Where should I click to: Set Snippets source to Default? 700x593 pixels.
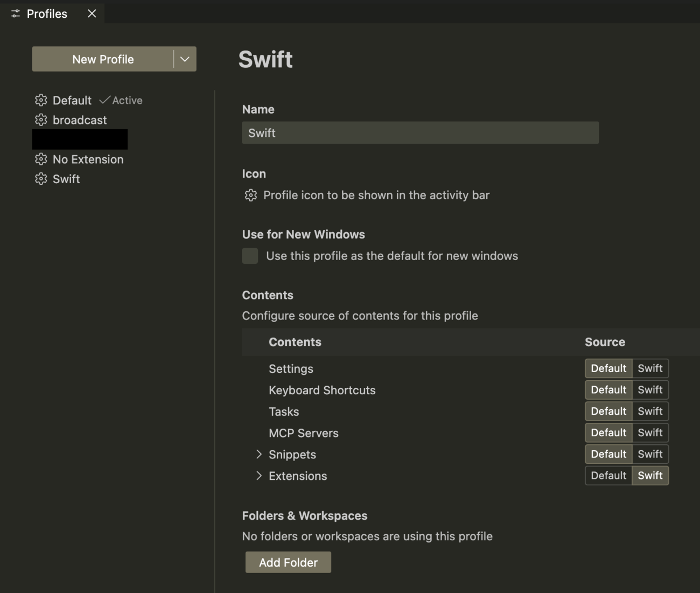608,454
